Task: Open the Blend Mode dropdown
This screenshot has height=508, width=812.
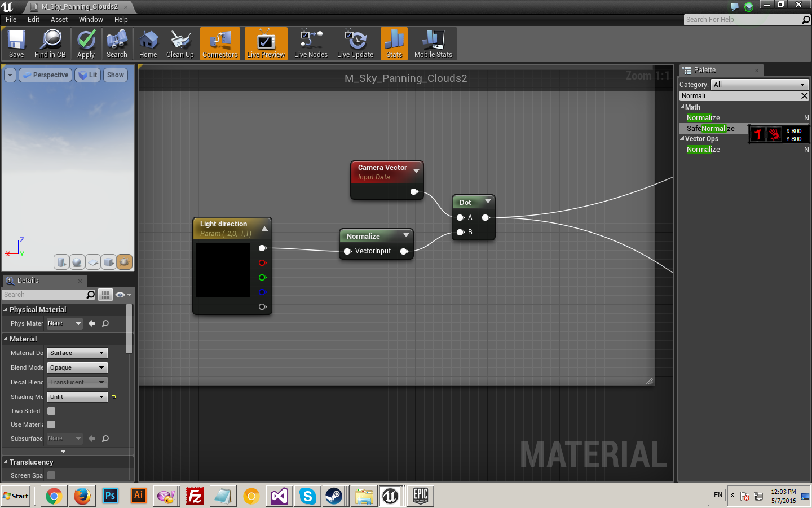Action: pyautogui.click(x=77, y=367)
